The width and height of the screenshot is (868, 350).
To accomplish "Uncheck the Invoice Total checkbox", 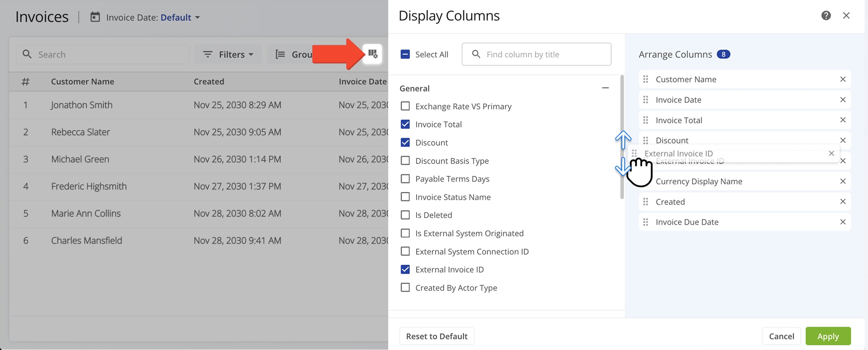I will pos(405,124).
